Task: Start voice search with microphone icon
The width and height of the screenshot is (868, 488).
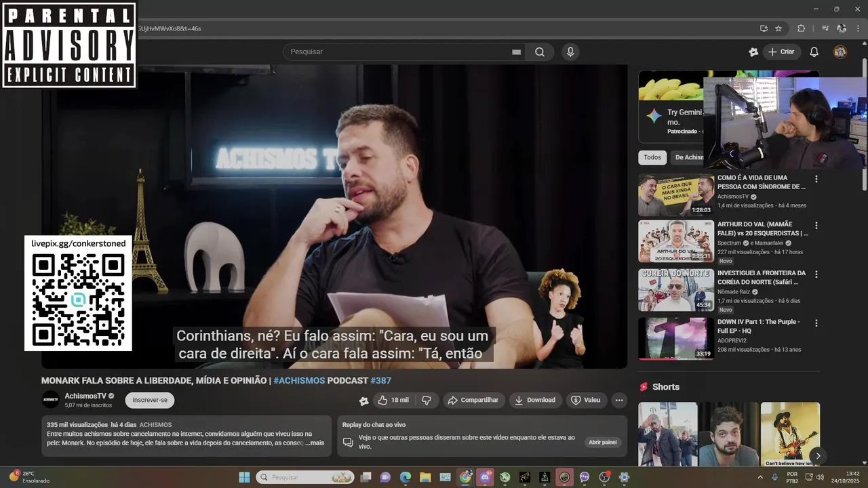Action: click(570, 52)
